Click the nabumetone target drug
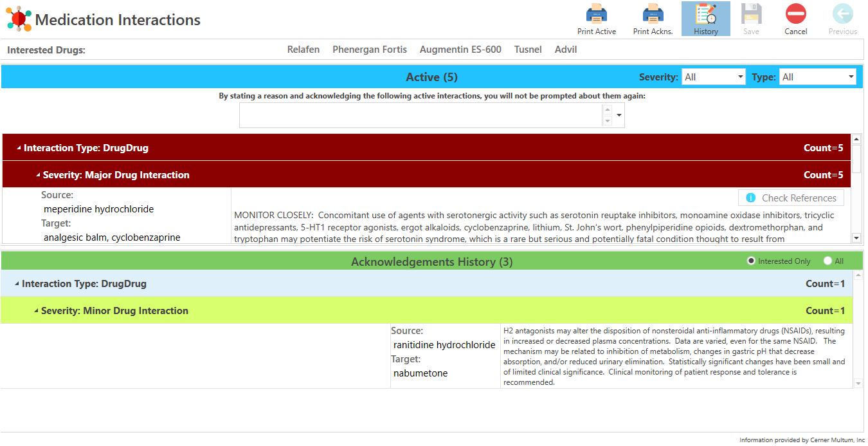This screenshot has width=868, height=446. tap(420, 373)
